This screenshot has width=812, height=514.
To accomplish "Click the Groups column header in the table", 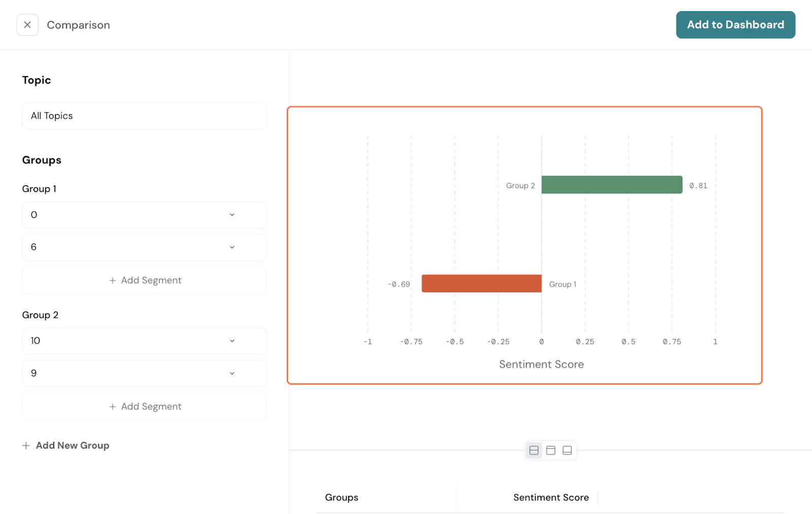I will click(x=342, y=498).
